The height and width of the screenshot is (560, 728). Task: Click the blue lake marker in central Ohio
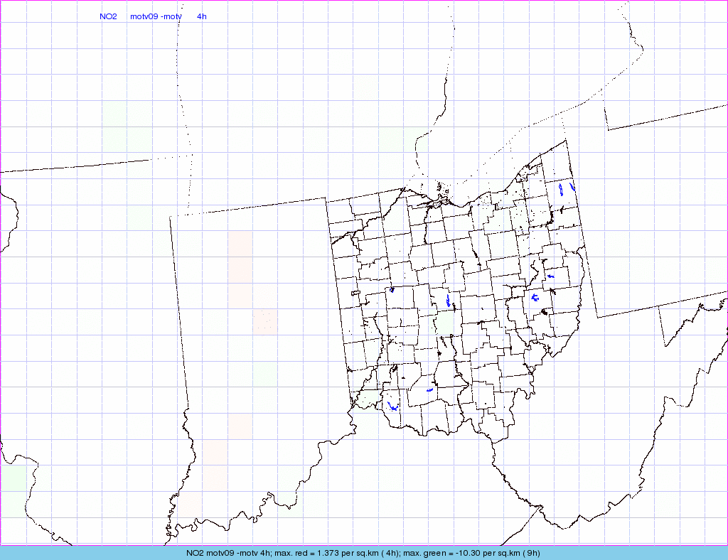447,303
